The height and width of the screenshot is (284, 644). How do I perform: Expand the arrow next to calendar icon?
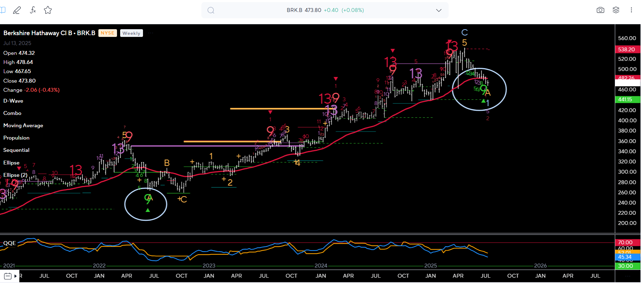[15, 276]
